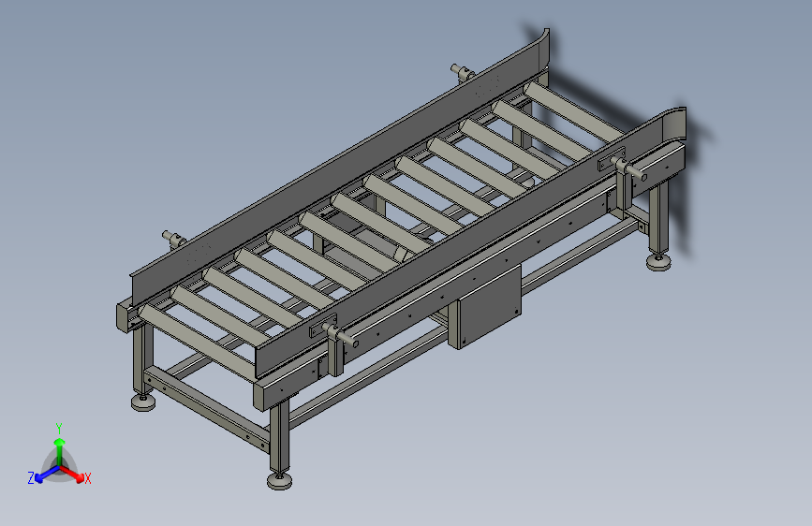Select the leveling foot under the right end leg
The image size is (812, 526).
(658, 262)
